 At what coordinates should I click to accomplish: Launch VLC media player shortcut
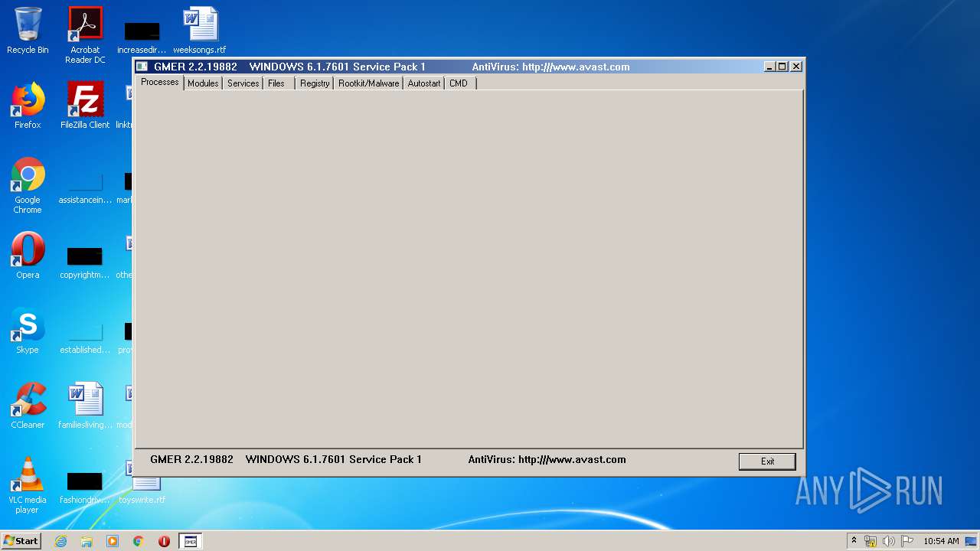tap(28, 485)
